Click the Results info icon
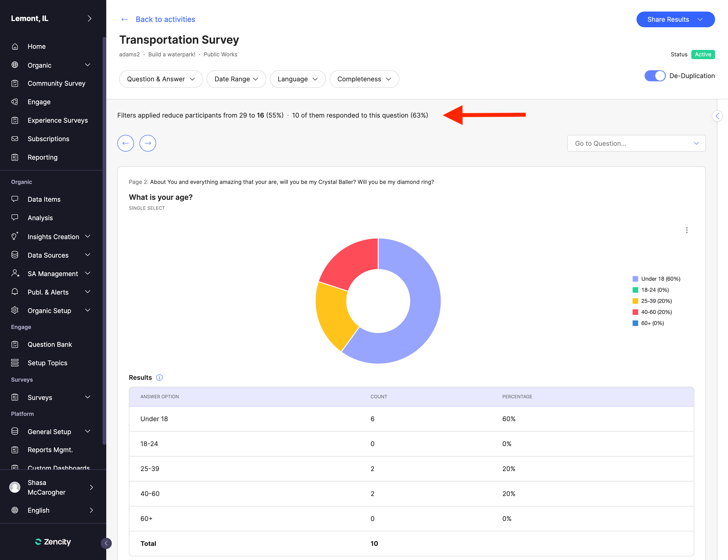The width and height of the screenshot is (728, 560). (x=159, y=377)
